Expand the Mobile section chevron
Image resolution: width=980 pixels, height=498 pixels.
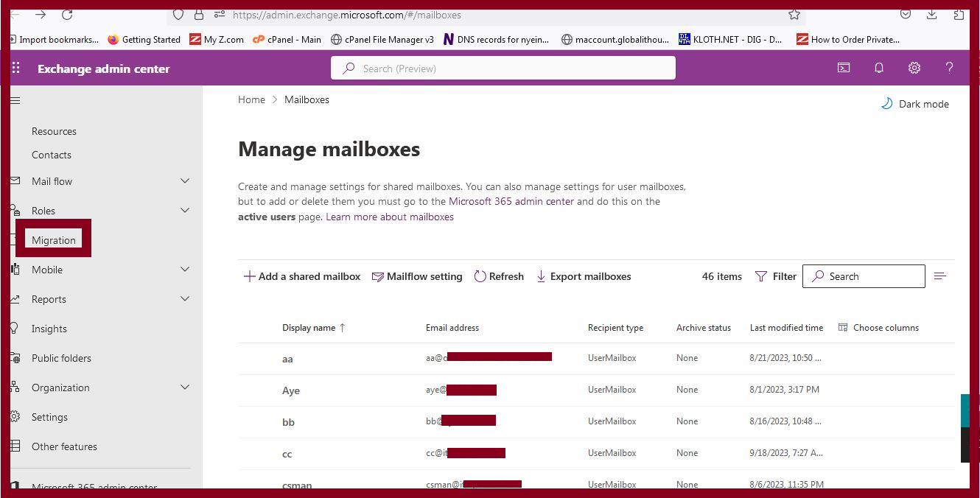click(x=185, y=270)
